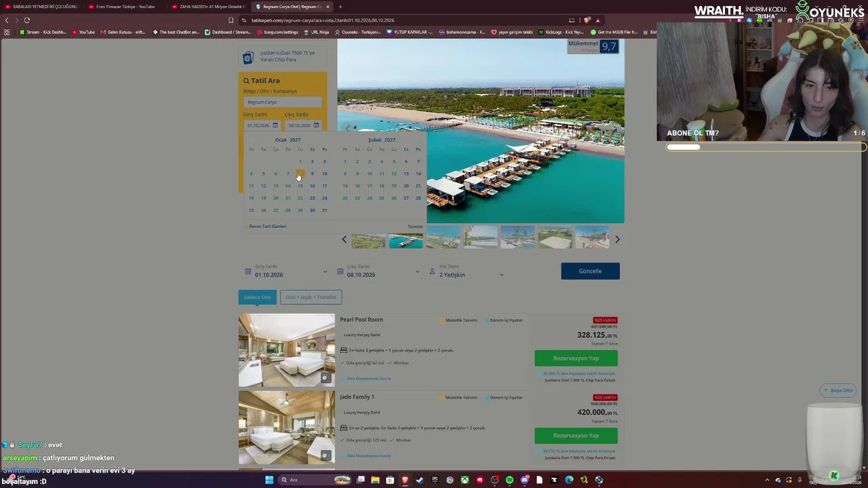Open File Explorer from the taskbar
868x488 pixels.
(x=375, y=480)
